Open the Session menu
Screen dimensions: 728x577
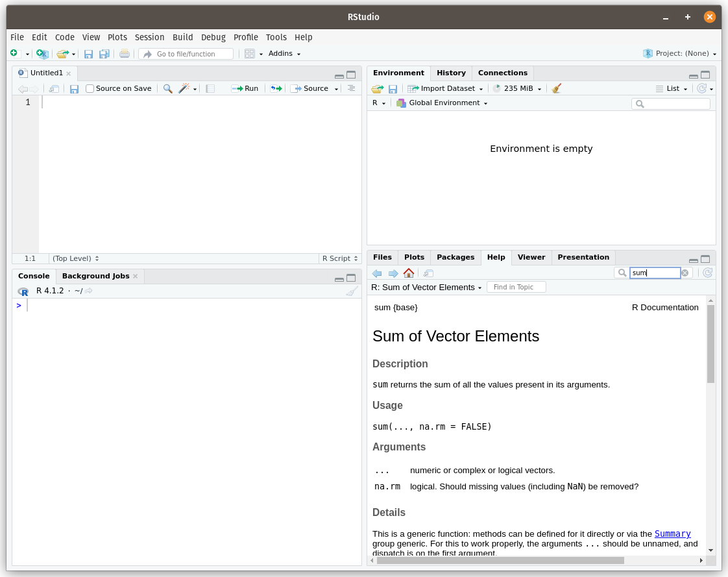point(149,38)
